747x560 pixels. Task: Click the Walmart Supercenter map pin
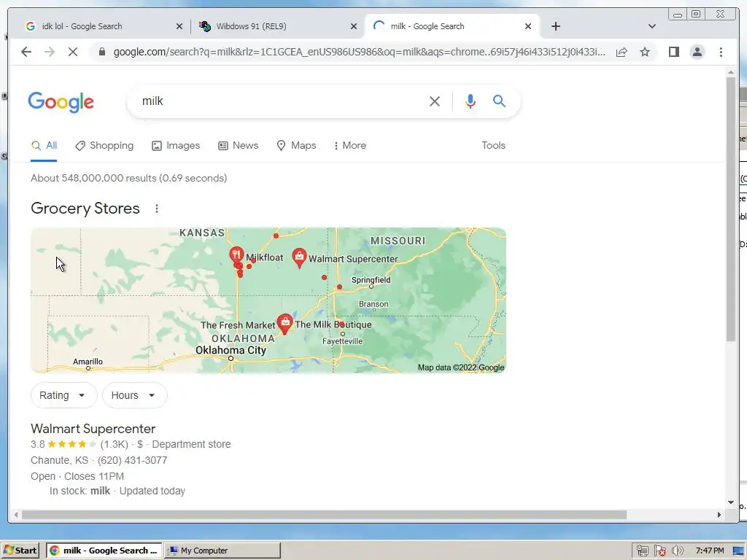click(299, 257)
